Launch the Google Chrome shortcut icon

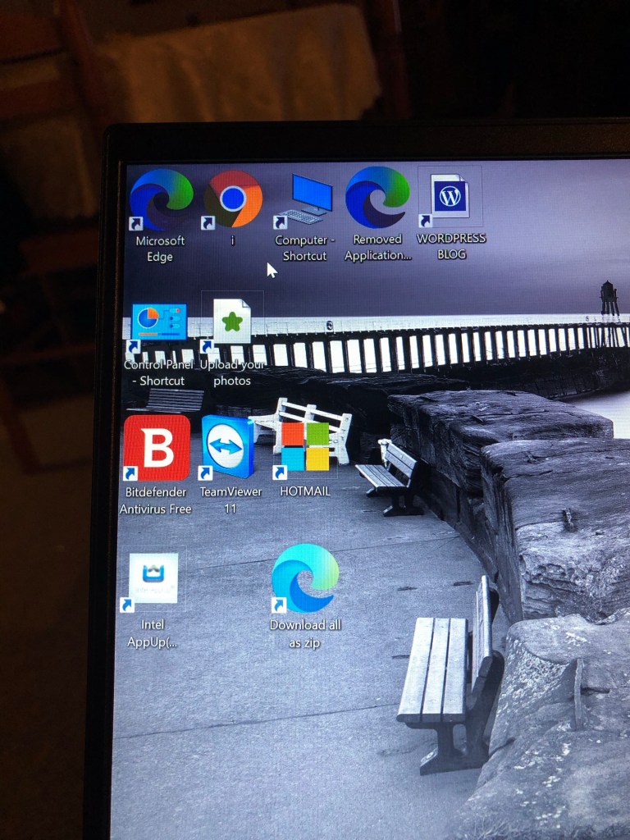coord(233,199)
